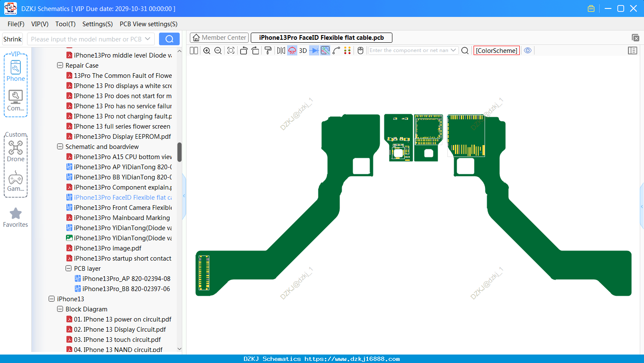This screenshot has height=363, width=644.
Task: Rotate the board counterclockwise
Action: (x=244, y=50)
